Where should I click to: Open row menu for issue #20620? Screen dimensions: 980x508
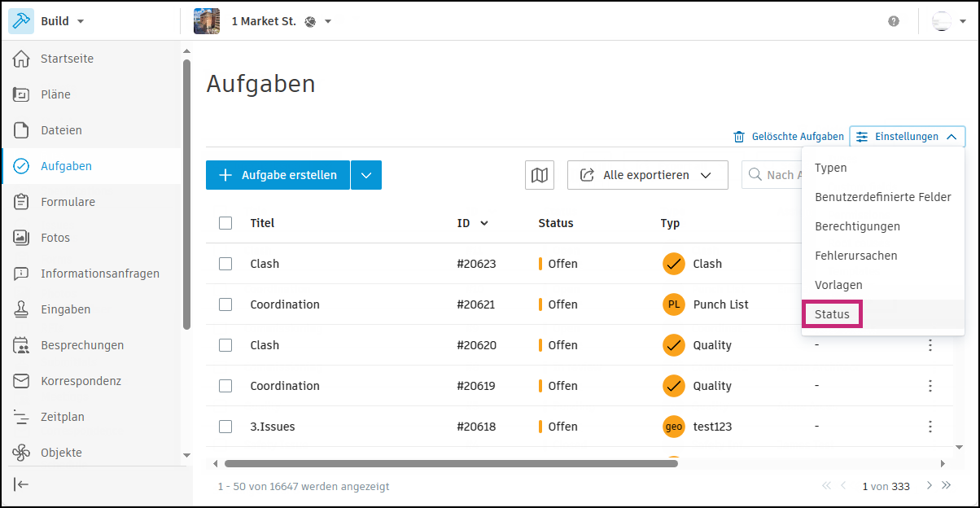pyautogui.click(x=930, y=345)
